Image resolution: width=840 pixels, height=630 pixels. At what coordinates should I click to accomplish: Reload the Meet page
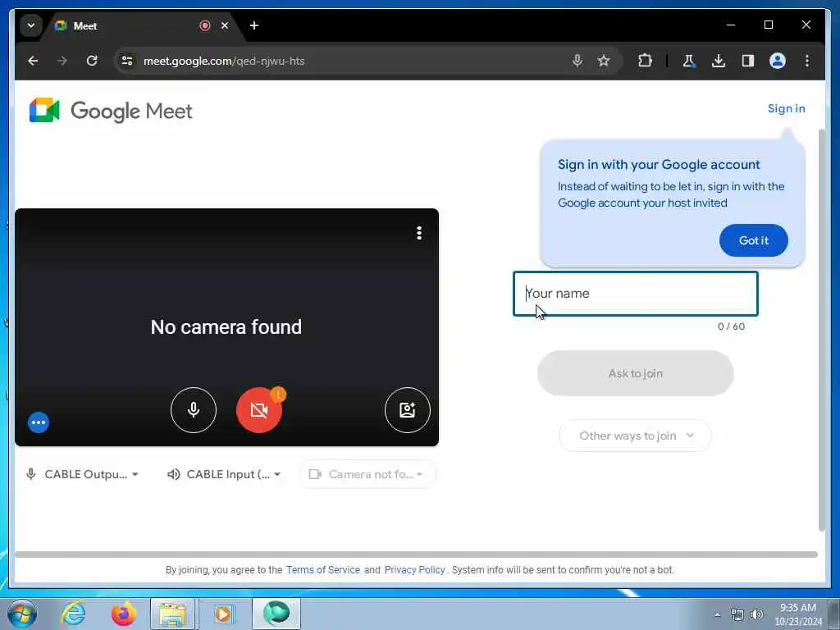pyautogui.click(x=92, y=61)
